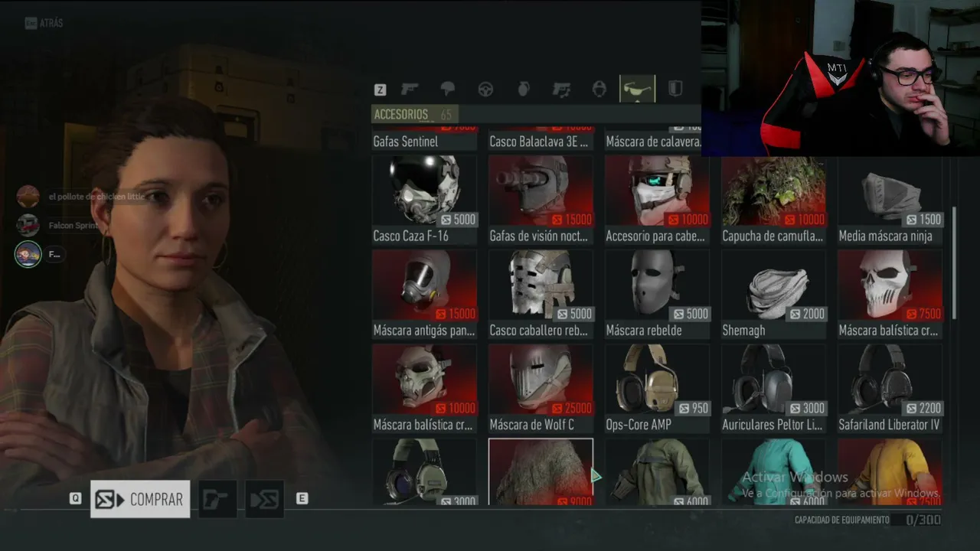
Task: Open the pistol weapons category tab
Action: 410,90
